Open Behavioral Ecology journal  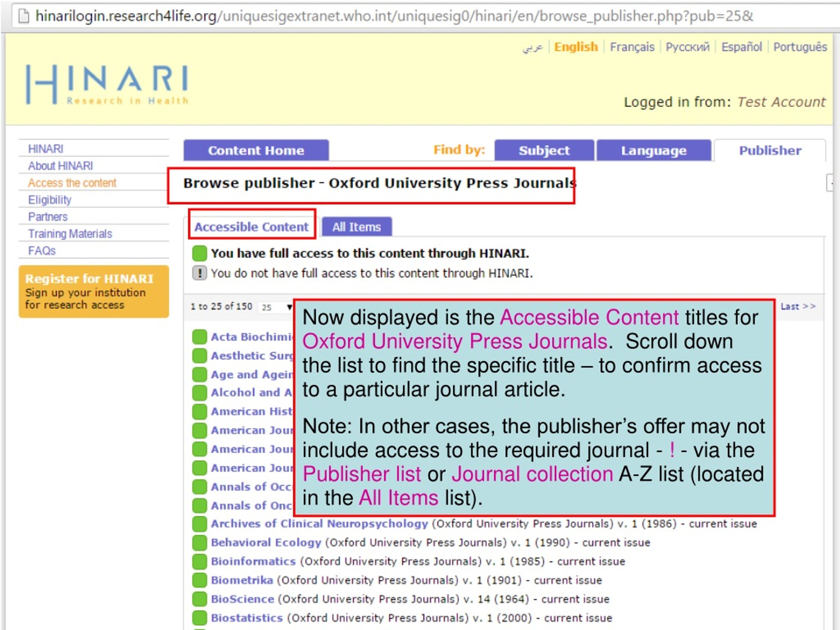click(x=266, y=543)
